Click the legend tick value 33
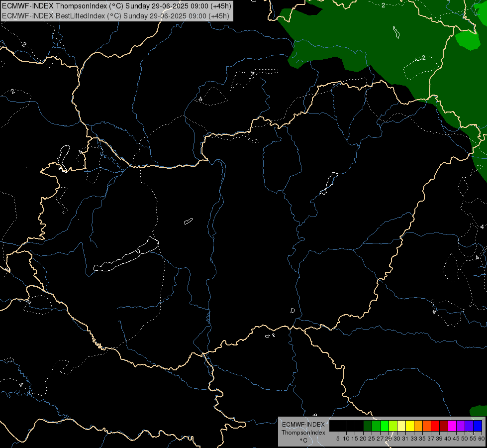 414,439
